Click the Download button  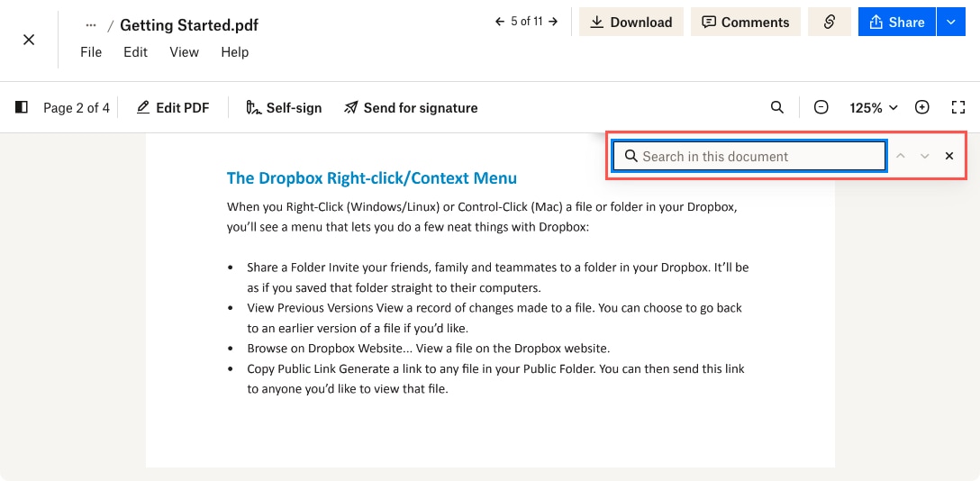(631, 22)
